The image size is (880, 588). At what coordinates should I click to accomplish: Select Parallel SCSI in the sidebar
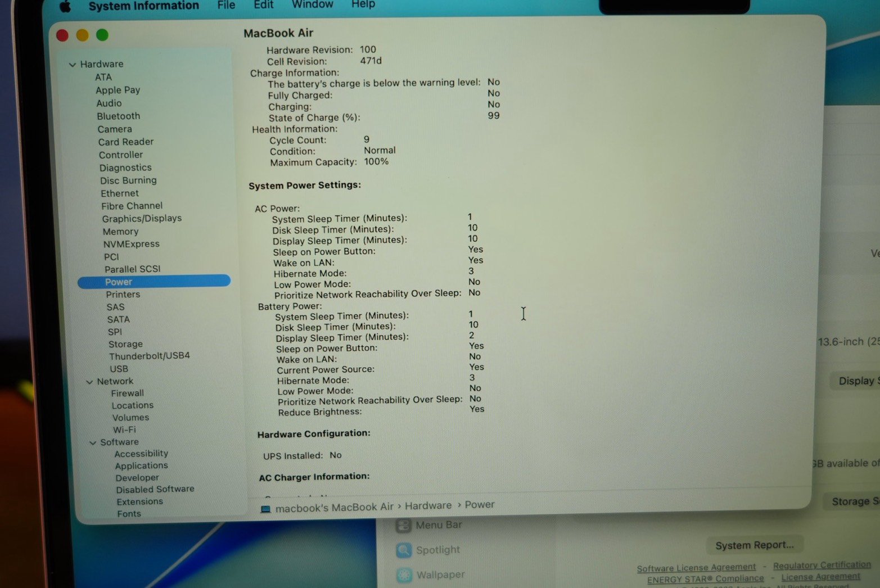click(x=133, y=269)
